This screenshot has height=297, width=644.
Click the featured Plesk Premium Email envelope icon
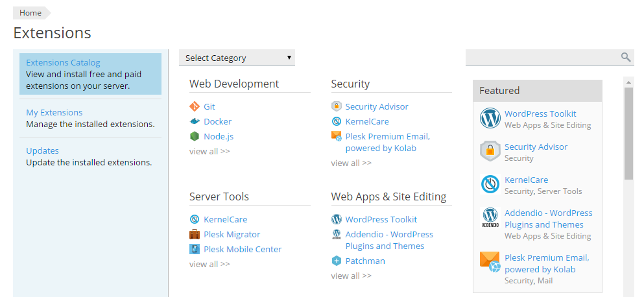[x=490, y=263]
